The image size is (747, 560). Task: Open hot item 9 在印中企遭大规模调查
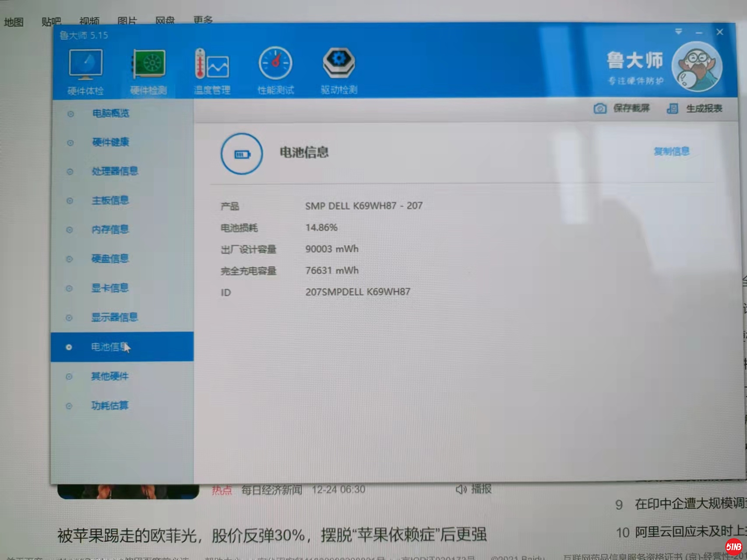(x=691, y=504)
